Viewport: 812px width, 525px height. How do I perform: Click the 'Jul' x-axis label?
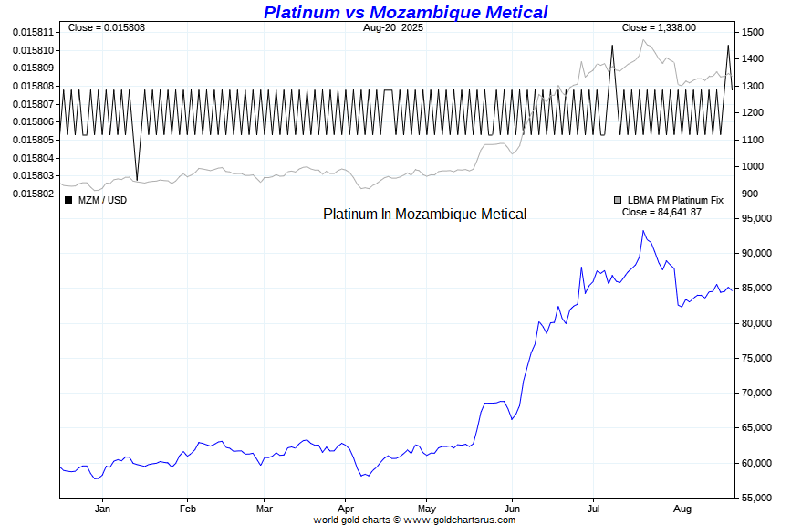coord(593,509)
